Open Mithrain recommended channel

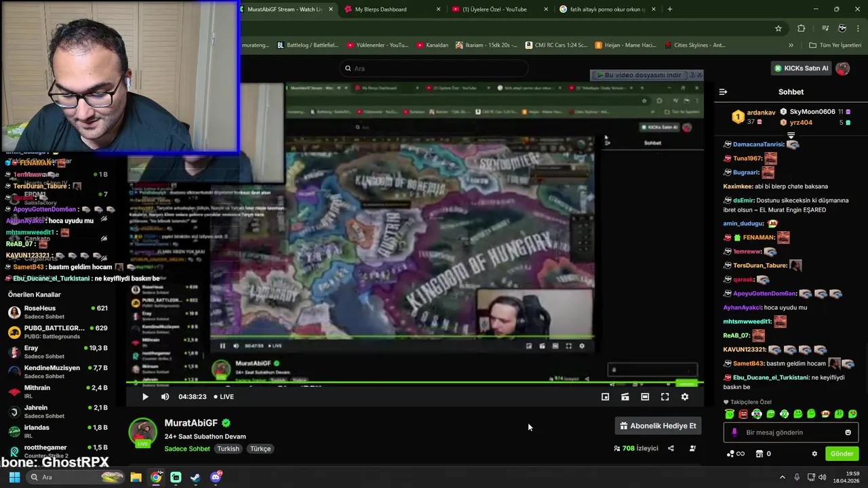coord(58,391)
